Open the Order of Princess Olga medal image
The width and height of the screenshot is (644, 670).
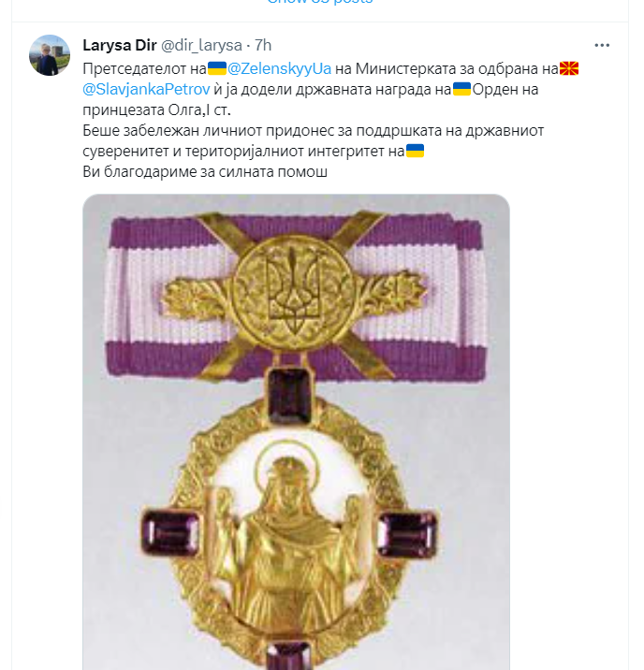[x=296, y=432]
